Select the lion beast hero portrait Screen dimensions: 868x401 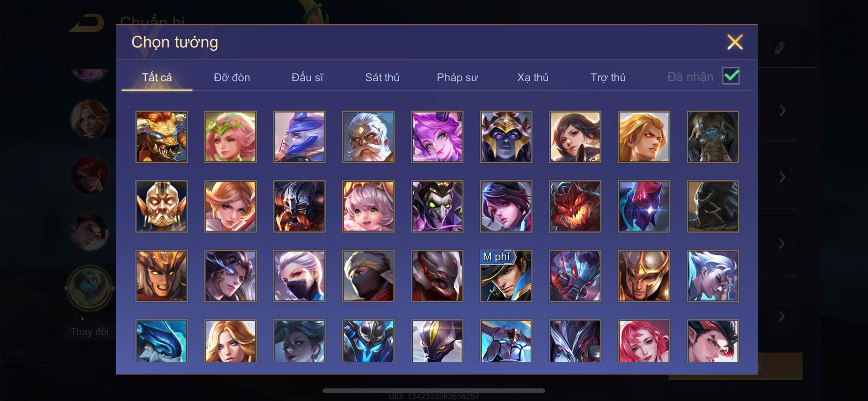(161, 137)
